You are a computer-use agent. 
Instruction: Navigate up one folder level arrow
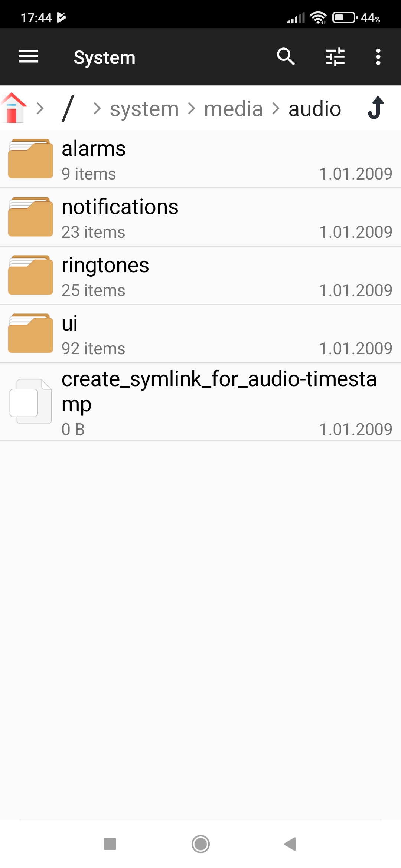point(376,108)
